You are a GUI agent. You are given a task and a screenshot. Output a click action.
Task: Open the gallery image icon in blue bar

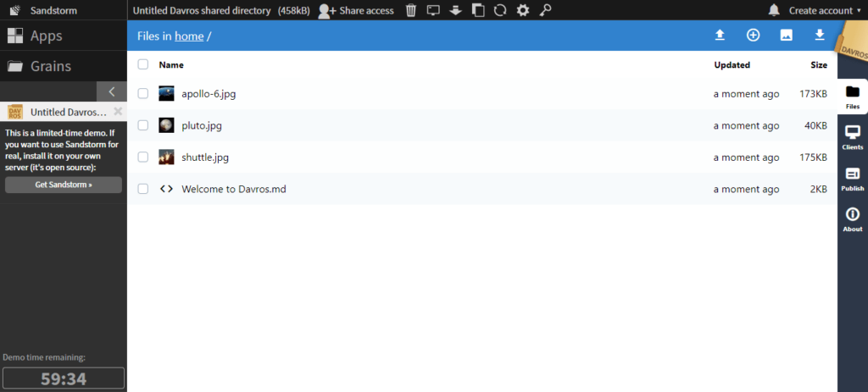pos(786,36)
